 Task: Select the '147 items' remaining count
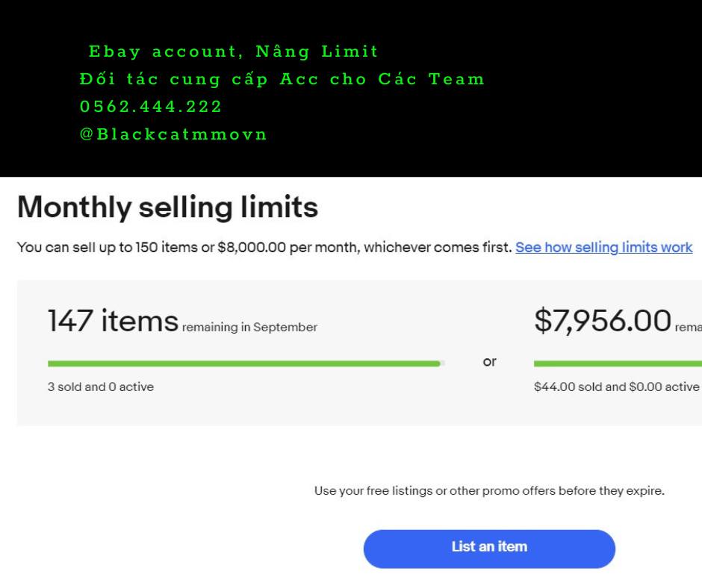point(113,321)
